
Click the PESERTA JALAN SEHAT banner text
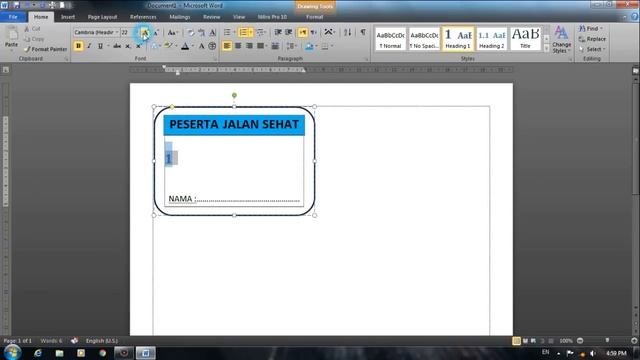tap(234, 124)
